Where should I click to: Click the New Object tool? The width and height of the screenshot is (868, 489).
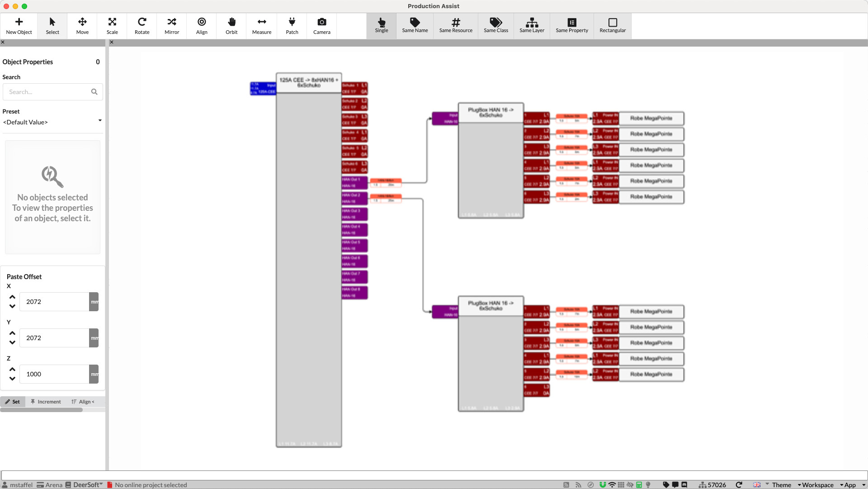[19, 26]
